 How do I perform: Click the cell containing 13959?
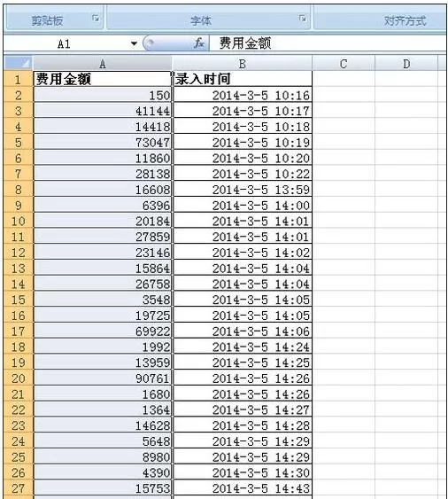(103, 362)
